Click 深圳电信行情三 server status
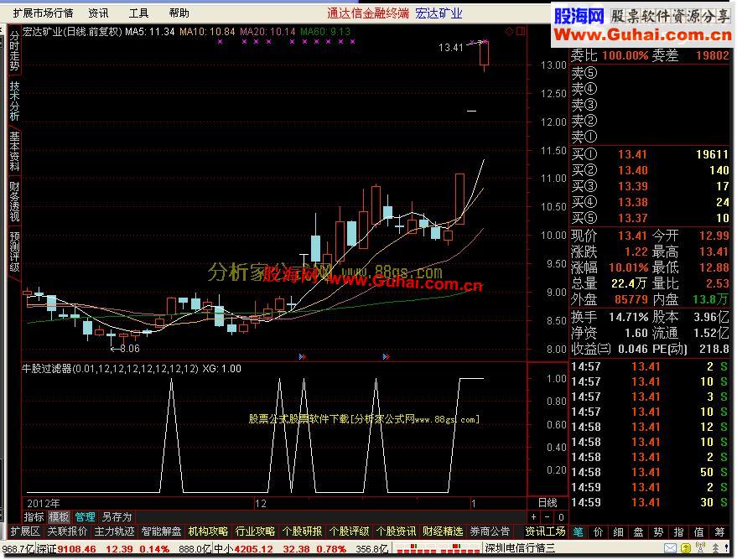The width and height of the screenshot is (737, 560). click(x=520, y=548)
